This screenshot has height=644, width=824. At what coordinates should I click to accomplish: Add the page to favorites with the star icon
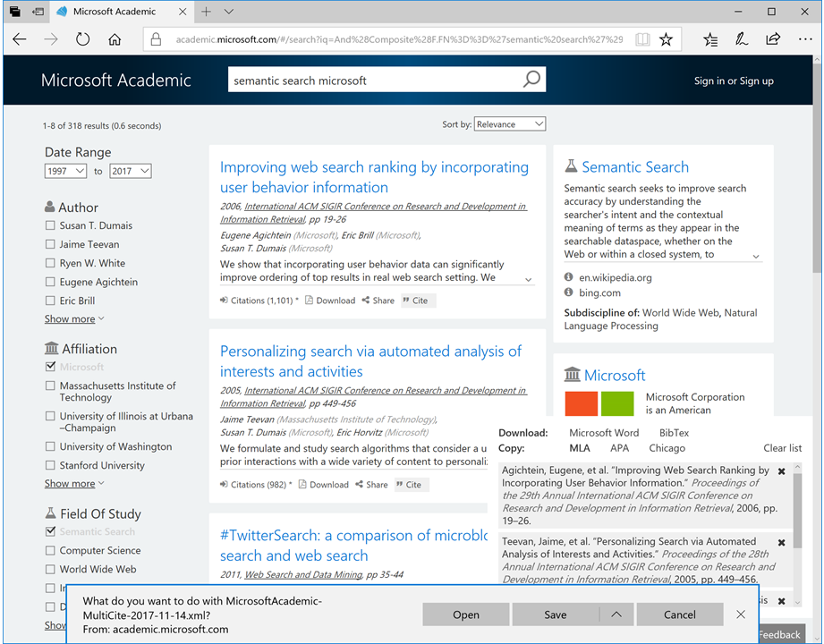pos(667,39)
